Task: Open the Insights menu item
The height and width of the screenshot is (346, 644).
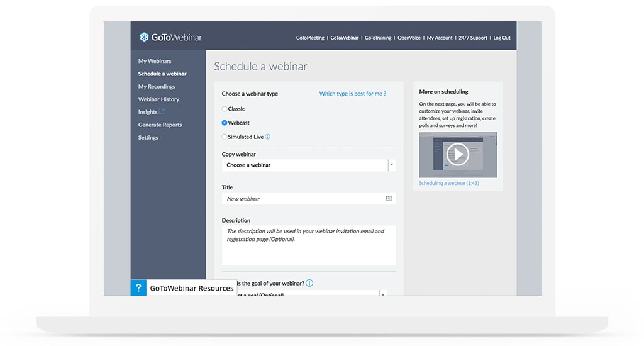Action: (148, 112)
